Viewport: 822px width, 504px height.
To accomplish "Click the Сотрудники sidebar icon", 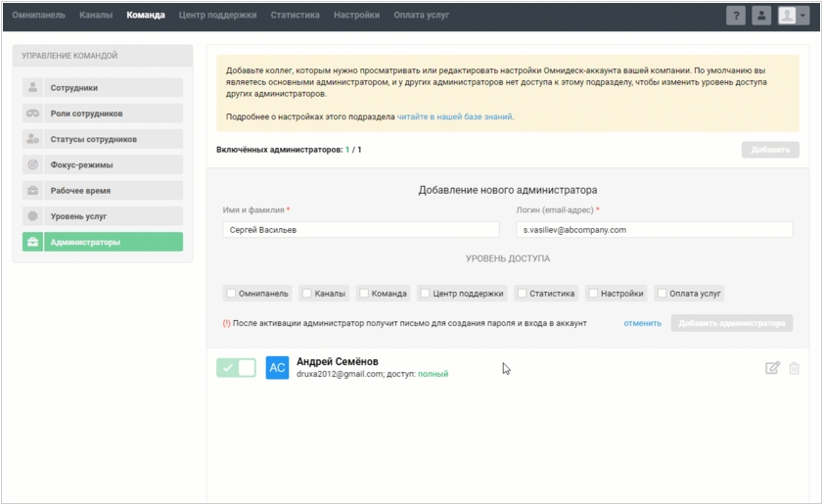I will click(33, 88).
